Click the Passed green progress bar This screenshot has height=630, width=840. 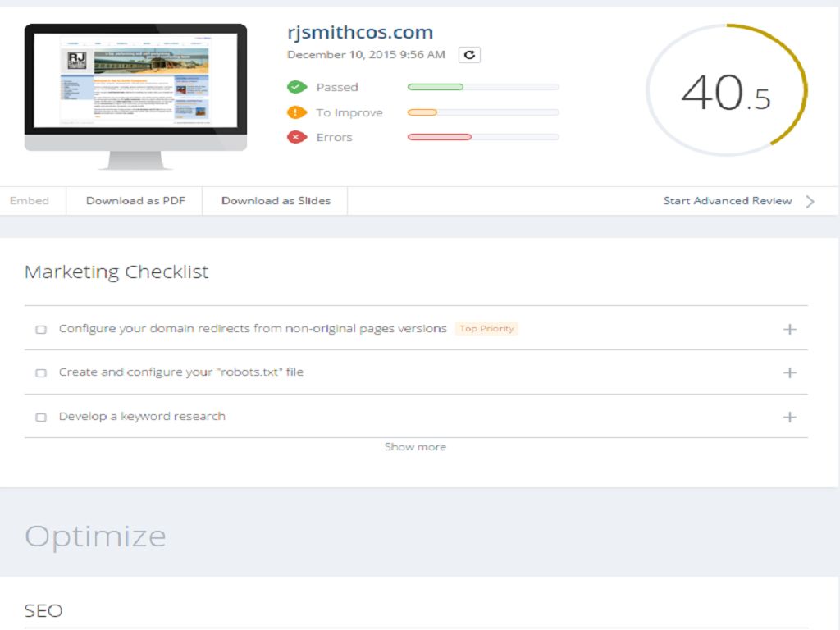pyautogui.click(x=483, y=87)
